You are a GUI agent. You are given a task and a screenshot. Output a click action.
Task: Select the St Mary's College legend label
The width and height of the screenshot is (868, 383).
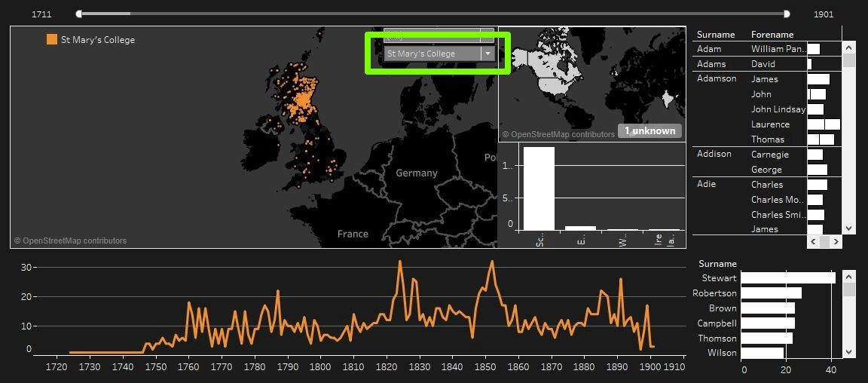pos(98,39)
